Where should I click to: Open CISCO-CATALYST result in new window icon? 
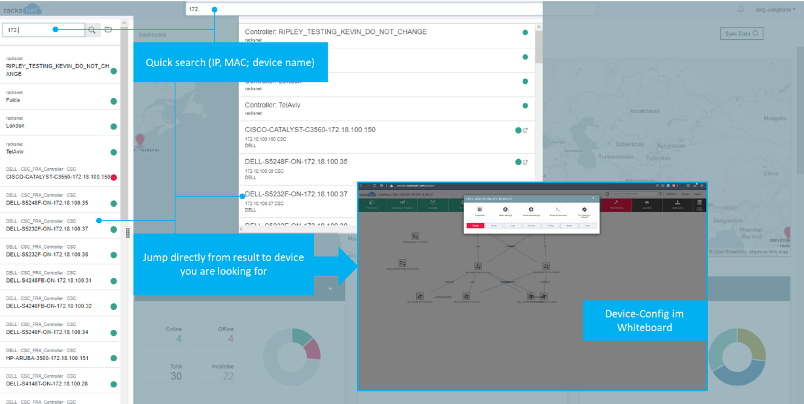point(525,130)
